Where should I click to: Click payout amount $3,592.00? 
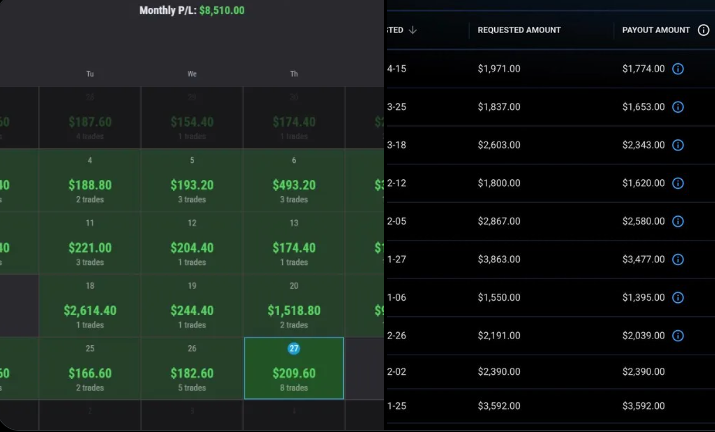coord(643,406)
